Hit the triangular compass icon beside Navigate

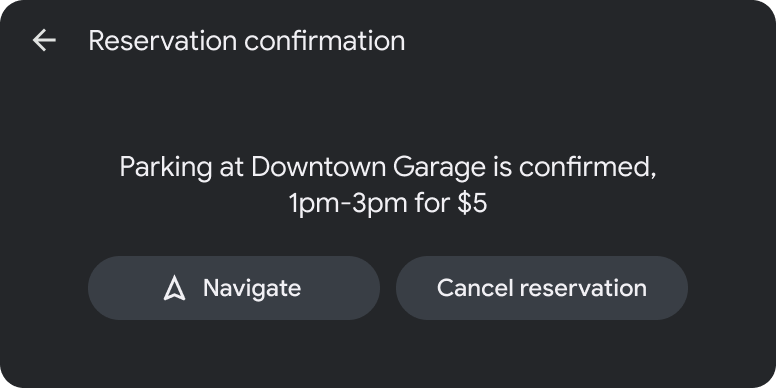[x=174, y=288]
